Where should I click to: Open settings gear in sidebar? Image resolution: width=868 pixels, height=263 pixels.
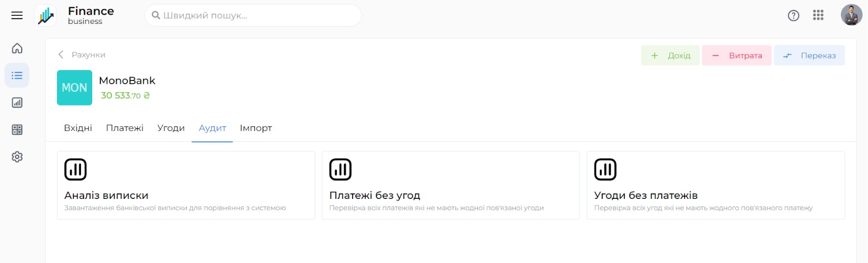tap(17, 157)
